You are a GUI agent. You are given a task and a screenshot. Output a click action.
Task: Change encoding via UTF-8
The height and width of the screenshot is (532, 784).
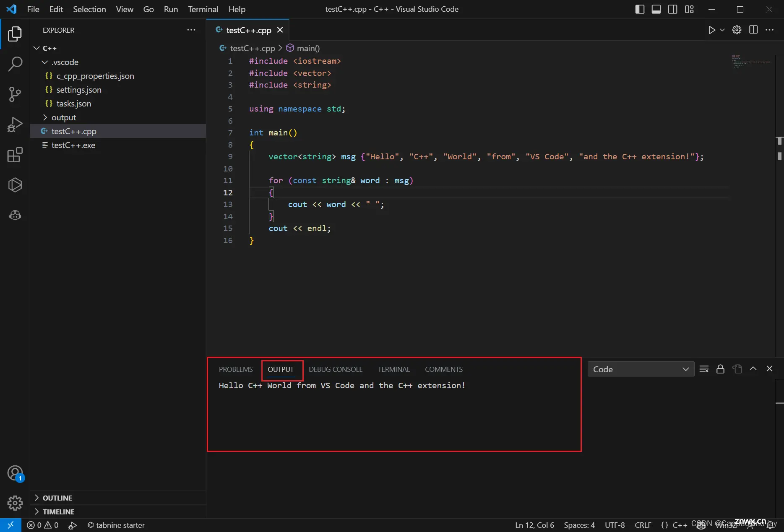coord(615,525)
